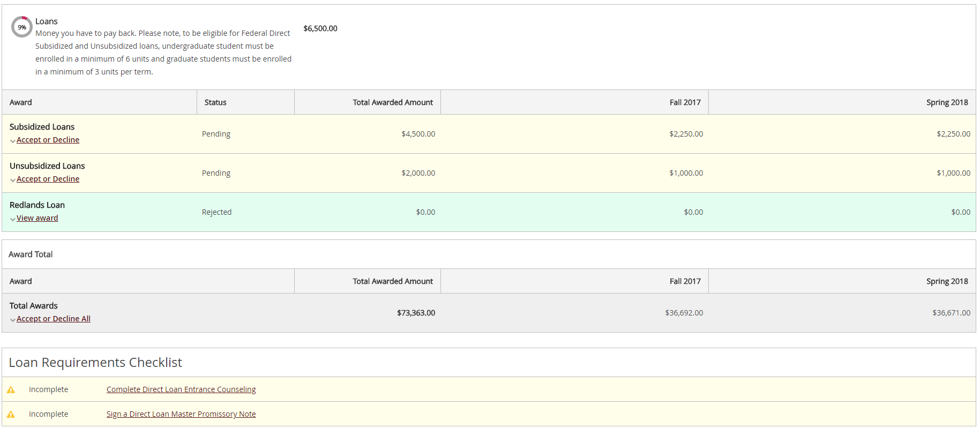
Task: Open Accept or Decline for Unsubsidized Loans
Action: (48, 179)
